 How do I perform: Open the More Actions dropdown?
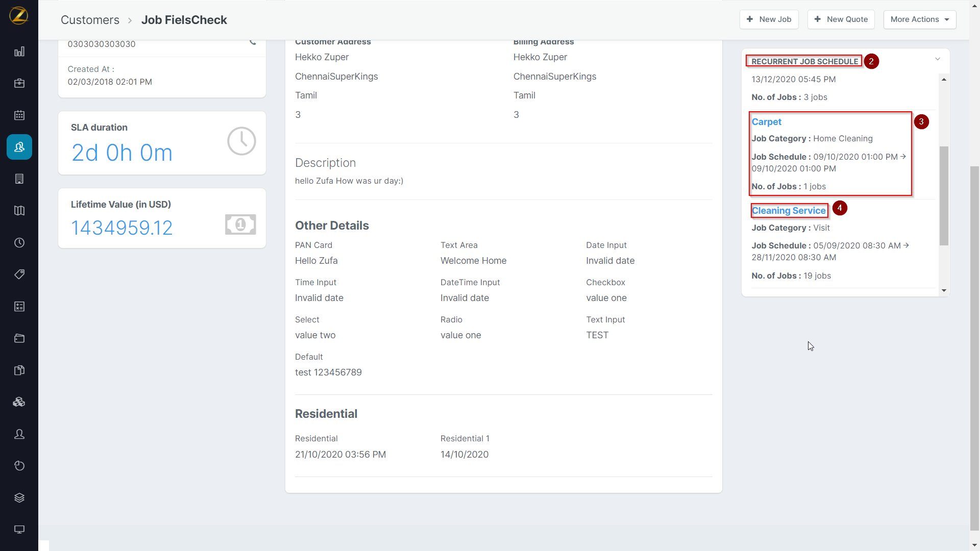tap(919, 19)
